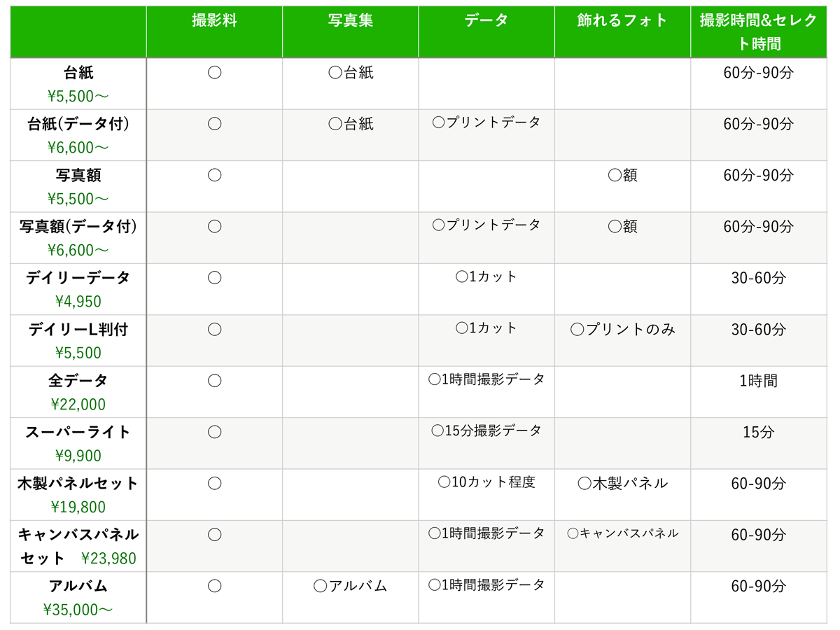Click the 台紙(データ付) plan name
840x630 pixels.
78,124
